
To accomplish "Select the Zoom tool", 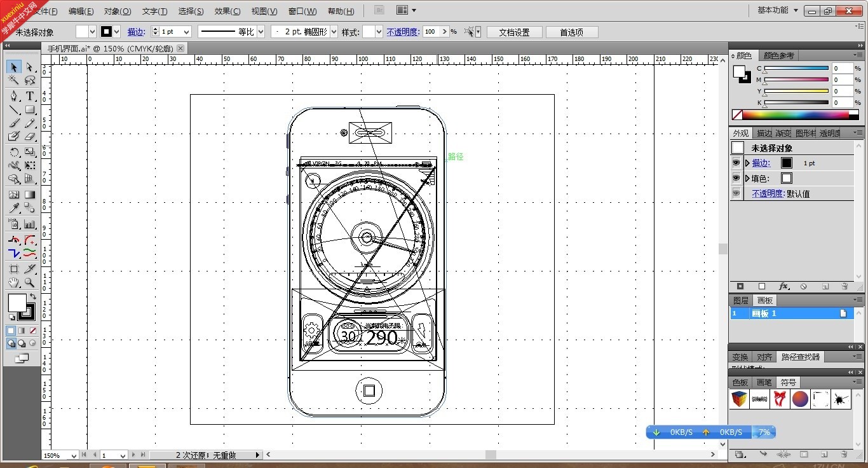I will (x=29, y=283).
